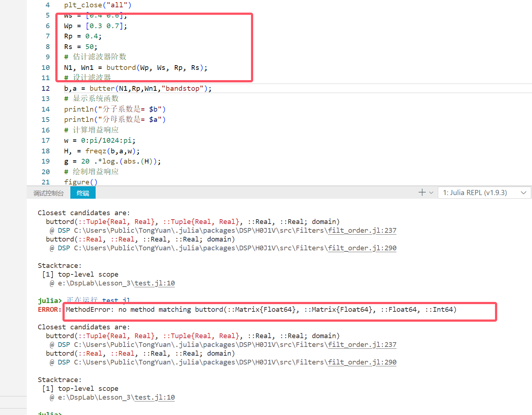Click the MethodError message in terminal
This screenshot has height=415, width=532.
261,310
